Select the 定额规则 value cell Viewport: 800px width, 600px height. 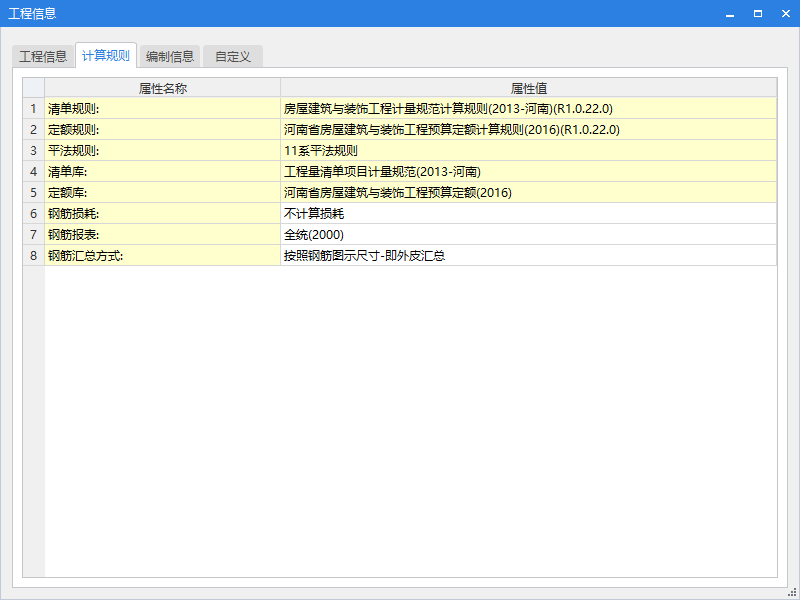529,130
